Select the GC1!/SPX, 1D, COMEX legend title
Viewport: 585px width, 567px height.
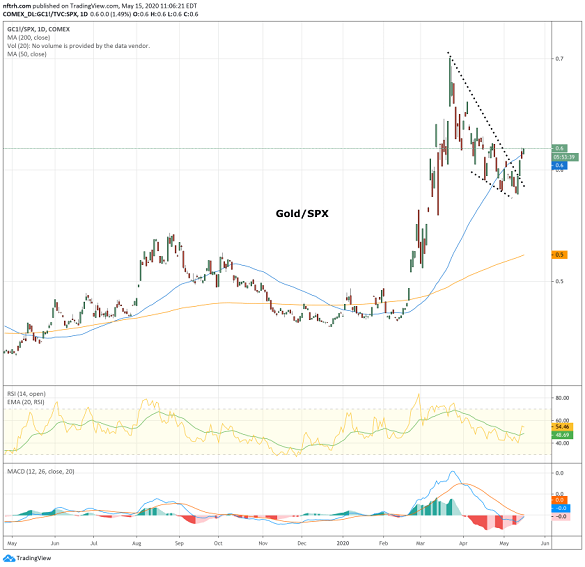point(38,29)
